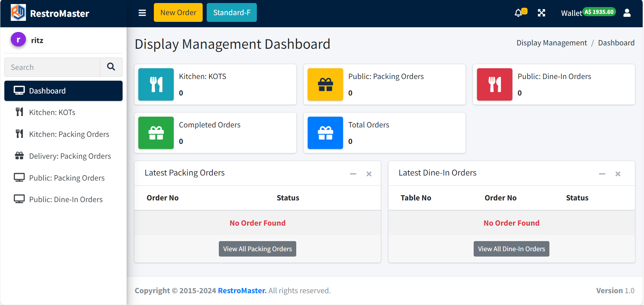Viewport: 644px width, 305px height.
Task: Click the RestroMaster logo
Action: (x=18, y=13)
